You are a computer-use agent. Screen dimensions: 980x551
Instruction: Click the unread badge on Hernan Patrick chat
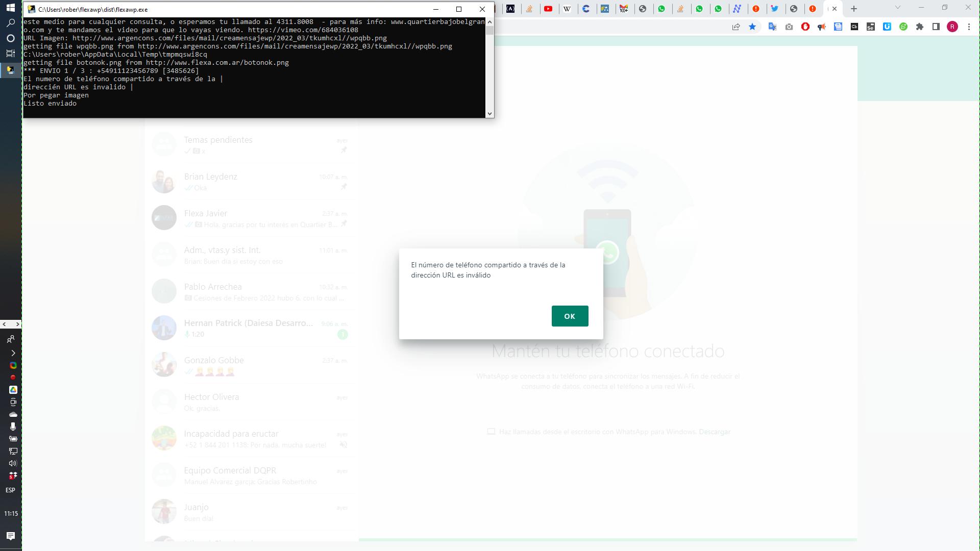pos(342,335)
